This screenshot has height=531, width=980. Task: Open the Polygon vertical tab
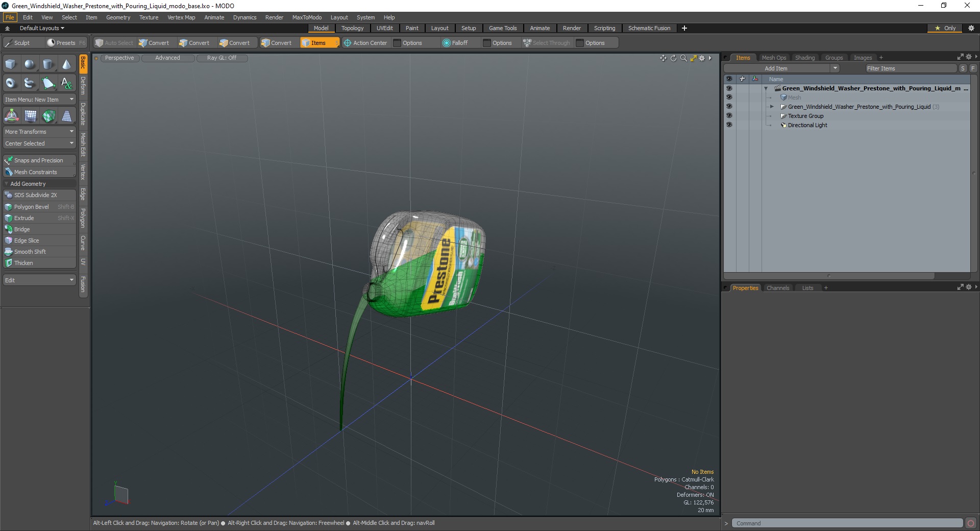(x=83, y=218)
